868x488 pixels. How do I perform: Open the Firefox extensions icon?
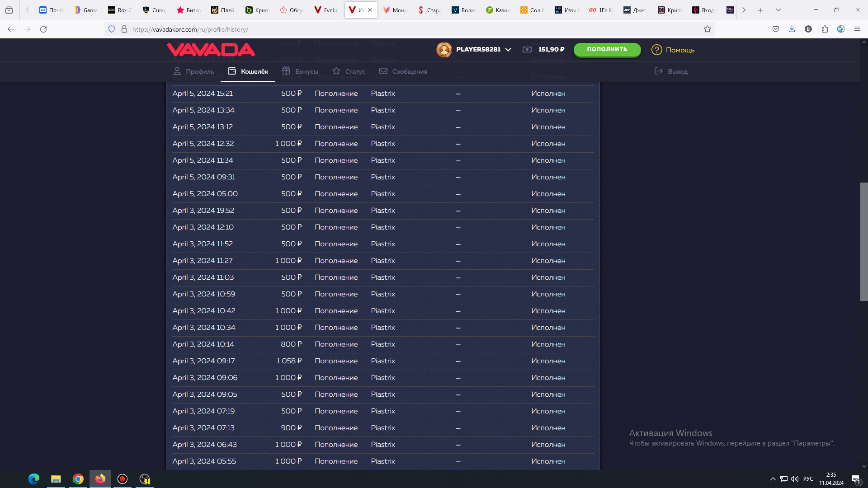click(x=825, y=29)
